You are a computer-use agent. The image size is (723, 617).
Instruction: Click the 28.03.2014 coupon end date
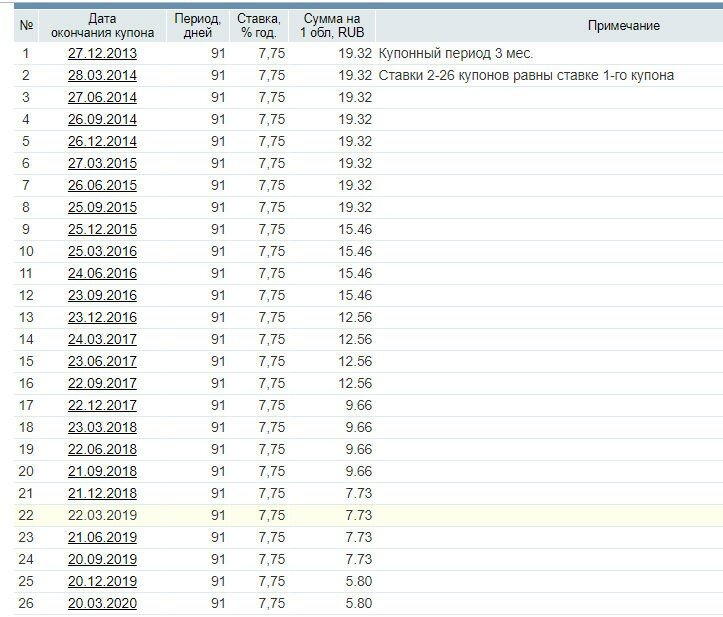102,75
